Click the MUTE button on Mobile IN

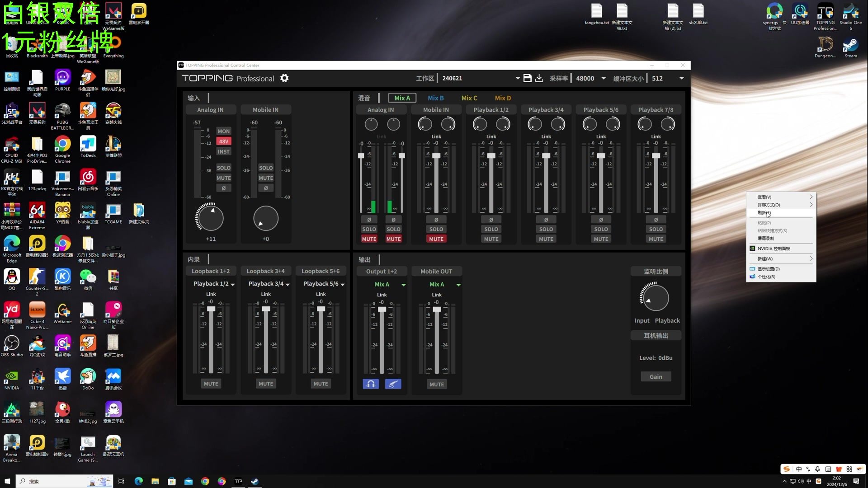click(266, 178)
